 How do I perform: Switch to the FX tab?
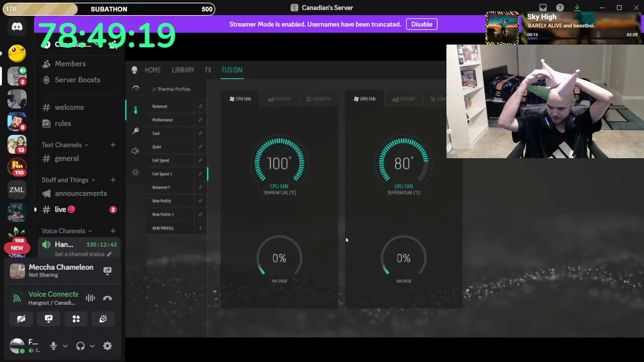208,70
